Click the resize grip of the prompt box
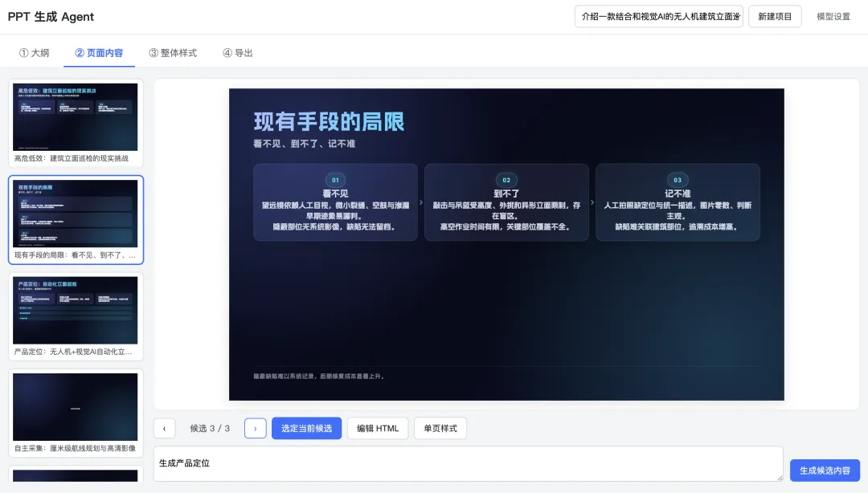868x493 pixels. [x=779, y=477]
